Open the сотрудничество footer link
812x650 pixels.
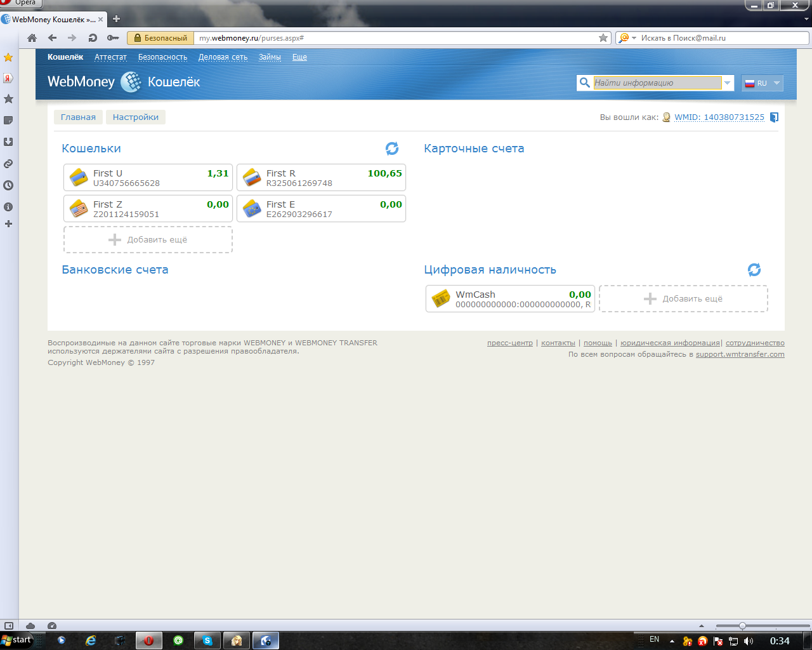(755, 343)
